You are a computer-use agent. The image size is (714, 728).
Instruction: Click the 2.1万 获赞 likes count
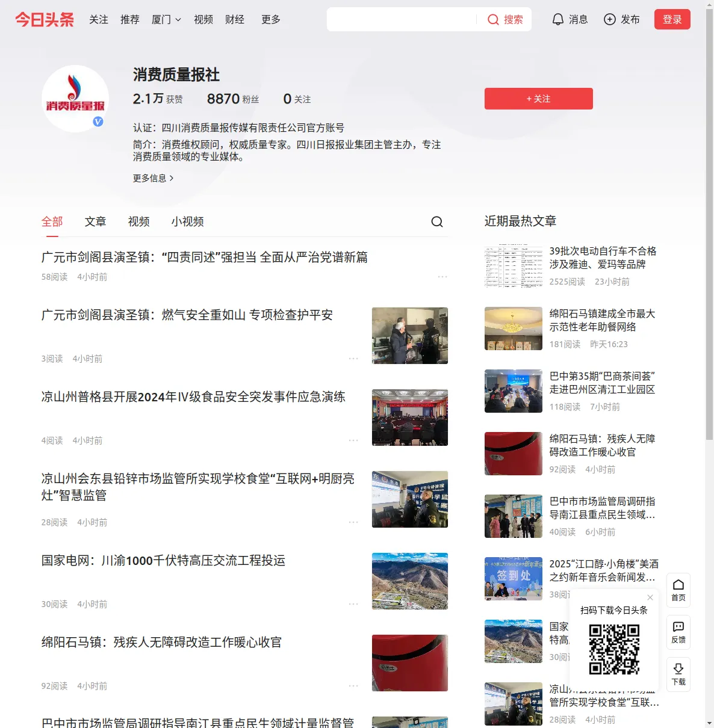point(158,99)
